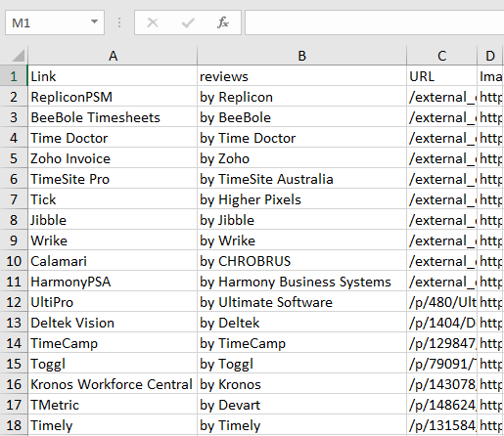Click the Kronos Workforce Central cell

(113, 384)
